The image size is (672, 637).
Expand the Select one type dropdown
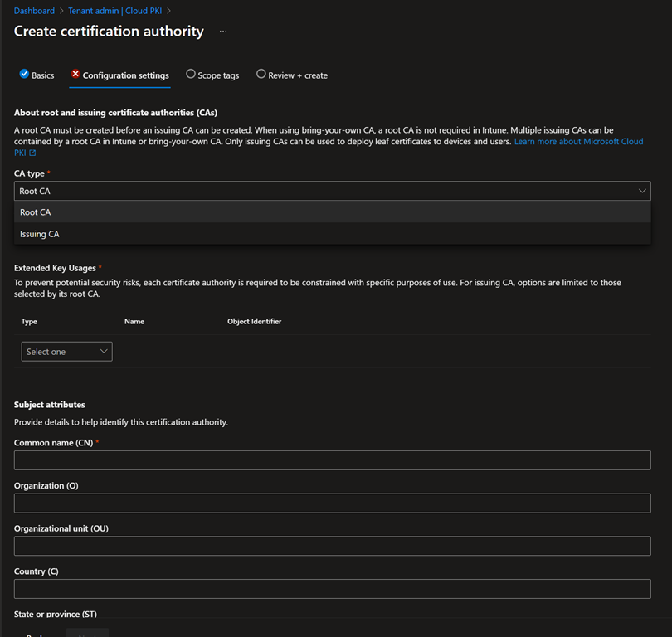(66, 352)
